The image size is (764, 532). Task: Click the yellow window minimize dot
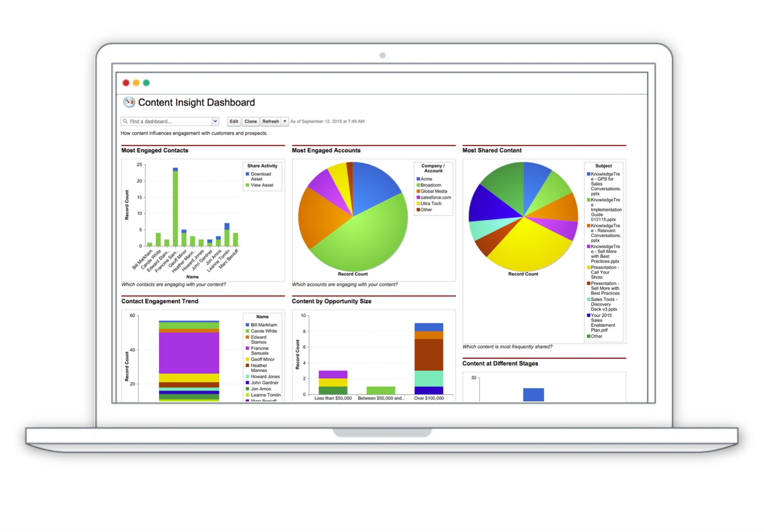(x=136, y=83)
